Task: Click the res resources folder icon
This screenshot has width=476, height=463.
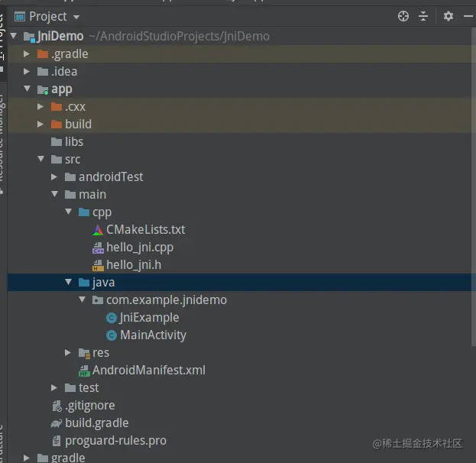Action: coord(84,353)
